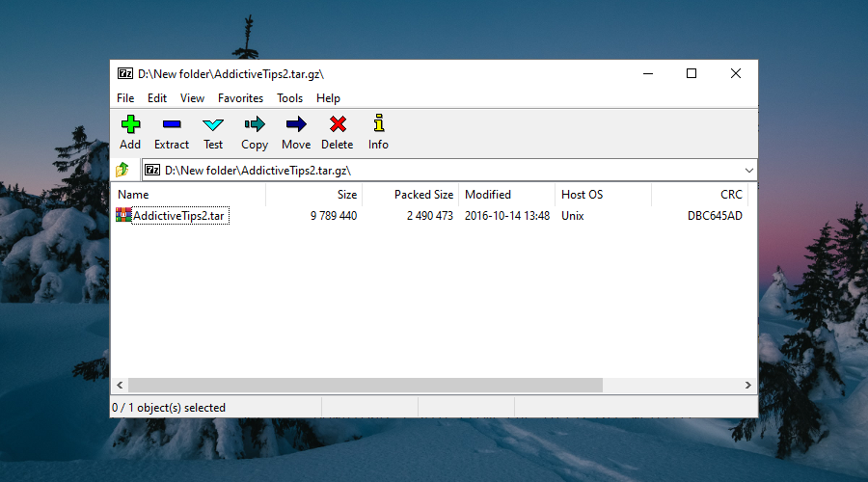The image size is (868, 482).
Task: Click the green Add plus icon
Action: coord(130,124)
